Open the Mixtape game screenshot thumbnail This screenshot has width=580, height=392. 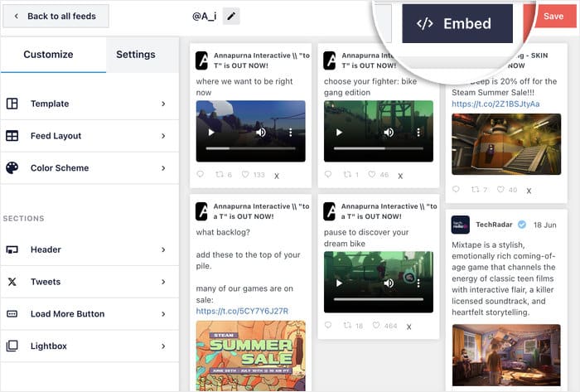(x=506, y=356)
